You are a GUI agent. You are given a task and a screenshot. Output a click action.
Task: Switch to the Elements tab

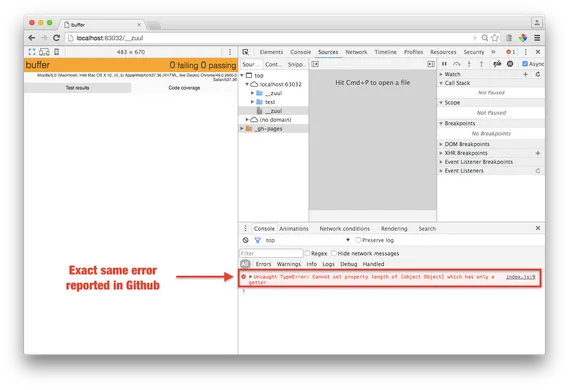pos(271,52)
